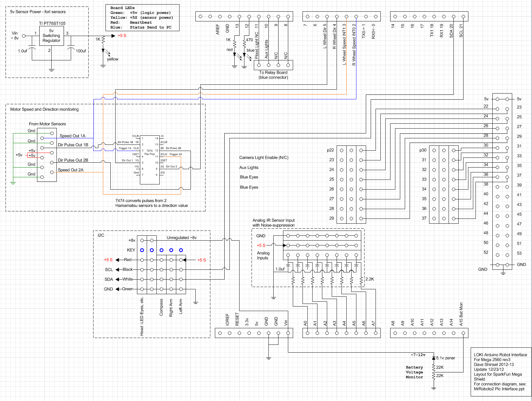
Task: Click the SCL 21 header pin
Action: coord(463,16)
